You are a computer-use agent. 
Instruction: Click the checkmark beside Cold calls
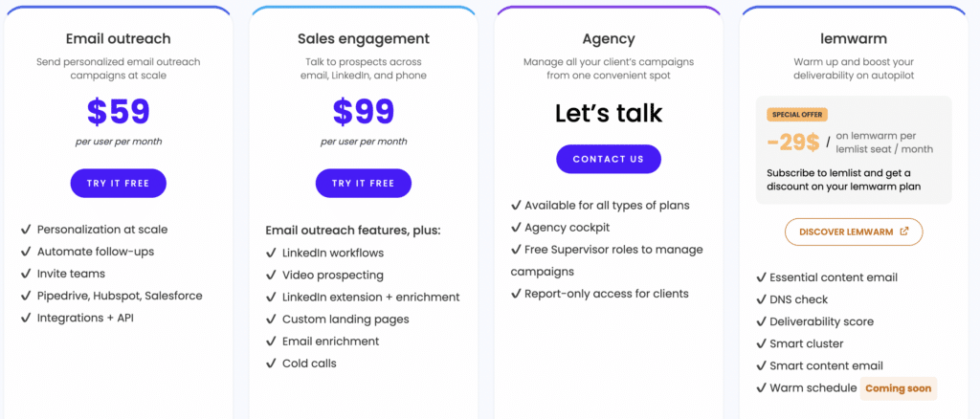[271, 363]
